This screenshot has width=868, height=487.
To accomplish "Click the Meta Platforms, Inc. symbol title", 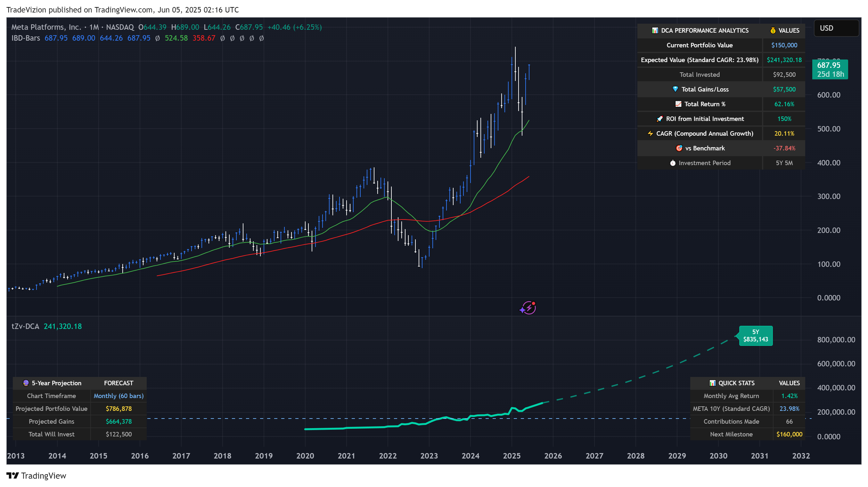I will click(46, 27).
